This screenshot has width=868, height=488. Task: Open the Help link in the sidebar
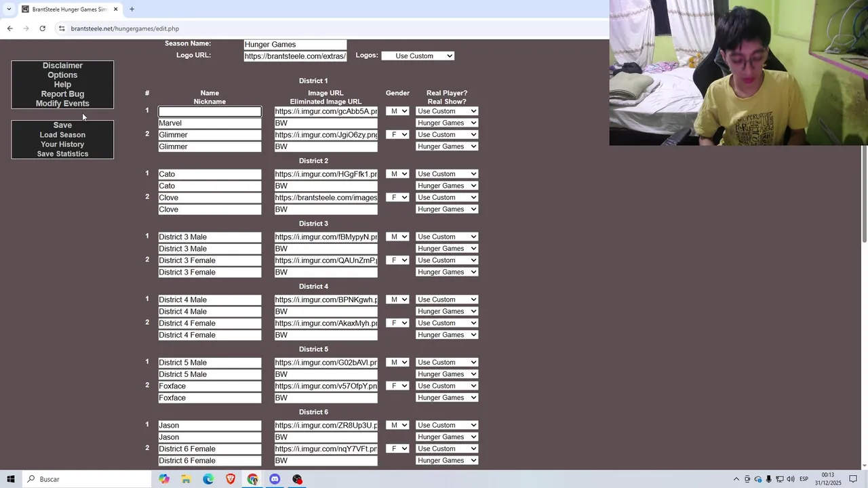click(x=62, y=85)
